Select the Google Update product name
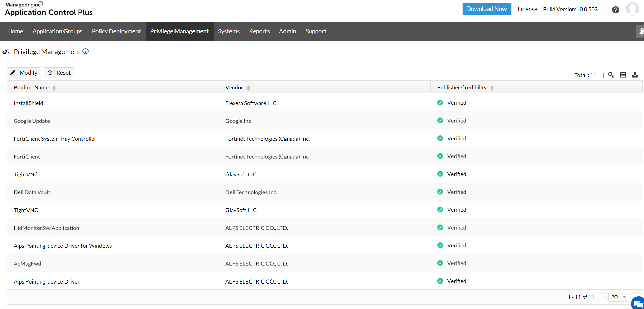 (x=32, y=121)
